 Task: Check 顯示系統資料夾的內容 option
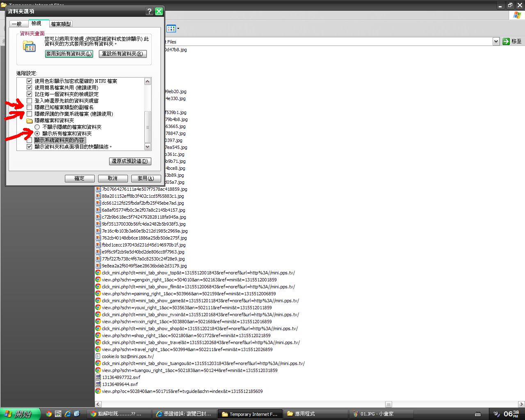(x=29, y=140)
